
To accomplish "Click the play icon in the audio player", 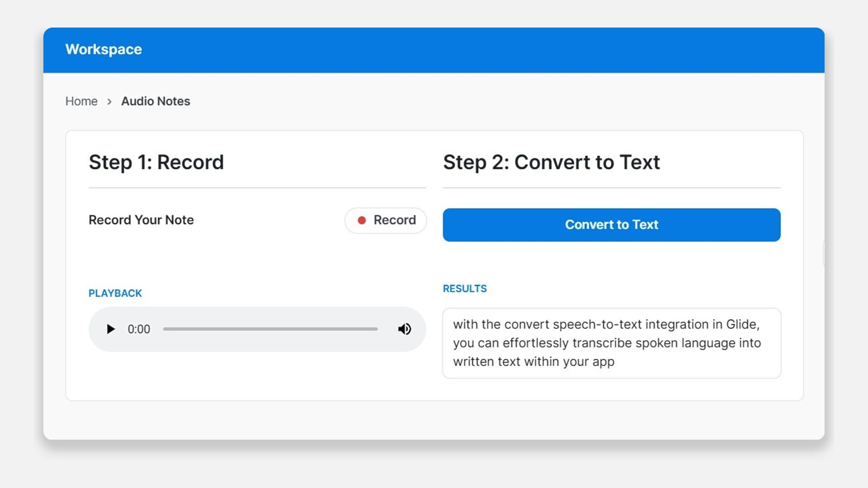I will tap(110, 329).
